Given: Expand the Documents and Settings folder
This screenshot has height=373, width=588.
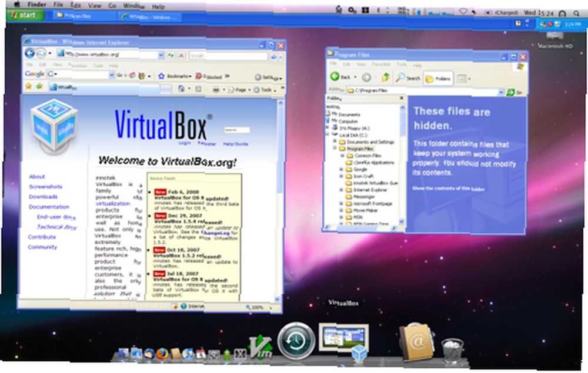Looking at the screenshot, I should point(335,142).
